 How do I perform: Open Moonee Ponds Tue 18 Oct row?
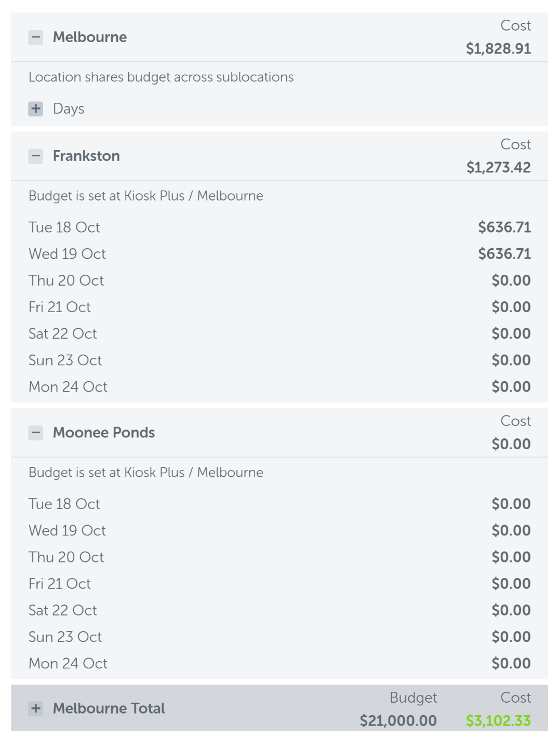(279, 504)
